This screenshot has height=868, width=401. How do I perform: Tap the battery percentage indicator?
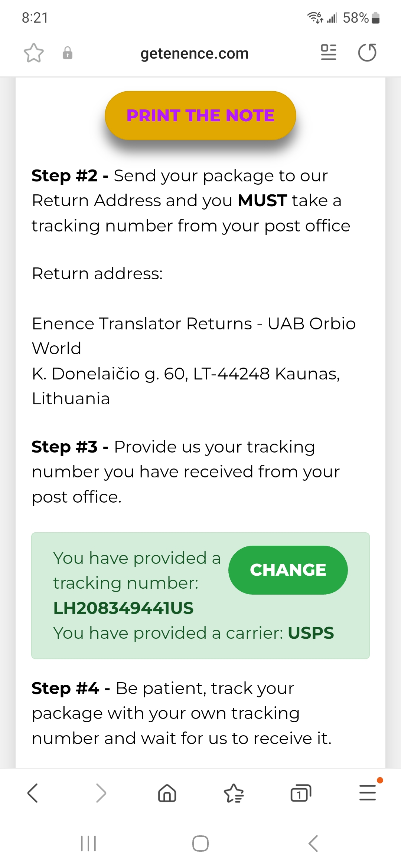[x=355, y=18]
